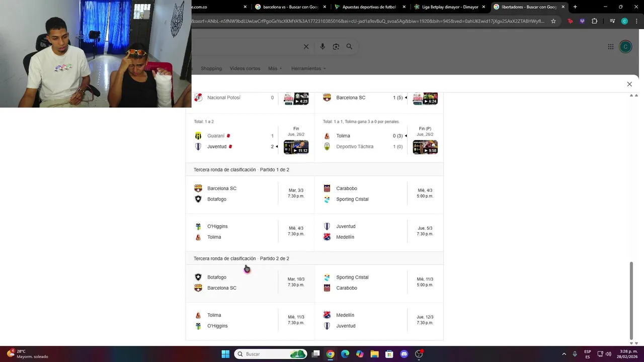Open OBS Studio from taskbar
The width and height of the screenshot is (644, 362).
tap(419, 354)
